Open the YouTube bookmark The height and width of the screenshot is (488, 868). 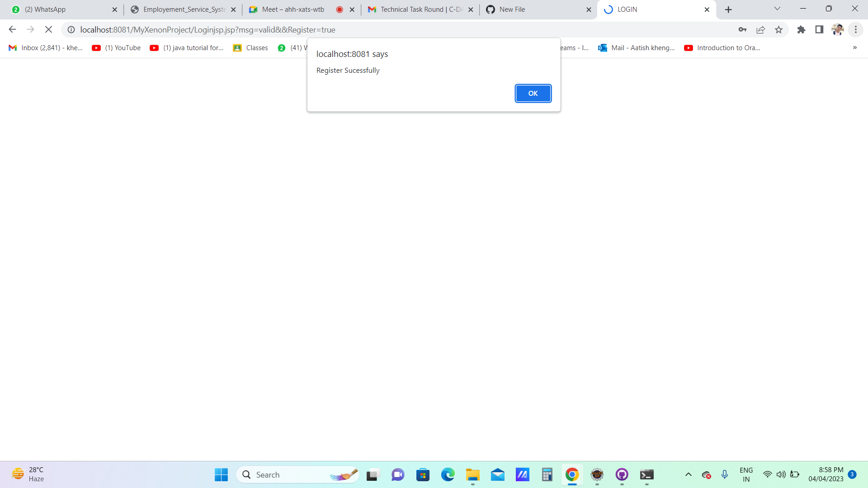coord(116,47)
